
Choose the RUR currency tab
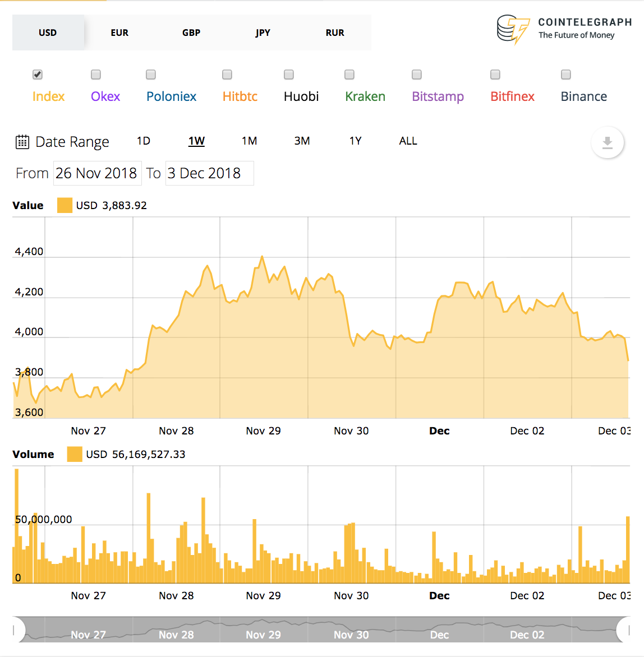coord(335,33)
